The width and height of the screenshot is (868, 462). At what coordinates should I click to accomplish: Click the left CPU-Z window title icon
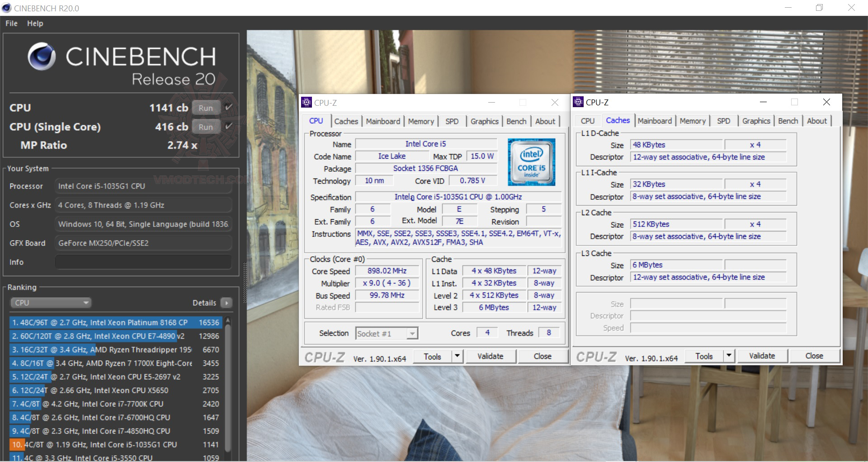307,103
